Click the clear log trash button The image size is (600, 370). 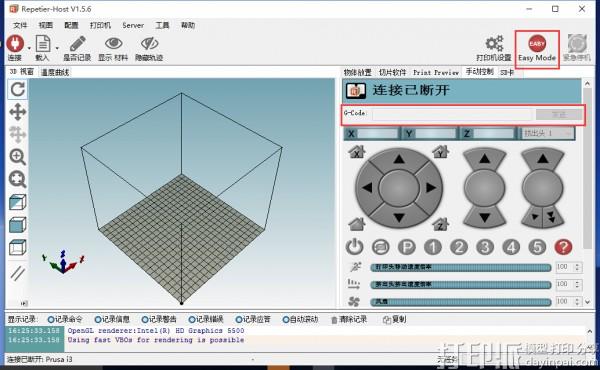click(x=349, y=319)
